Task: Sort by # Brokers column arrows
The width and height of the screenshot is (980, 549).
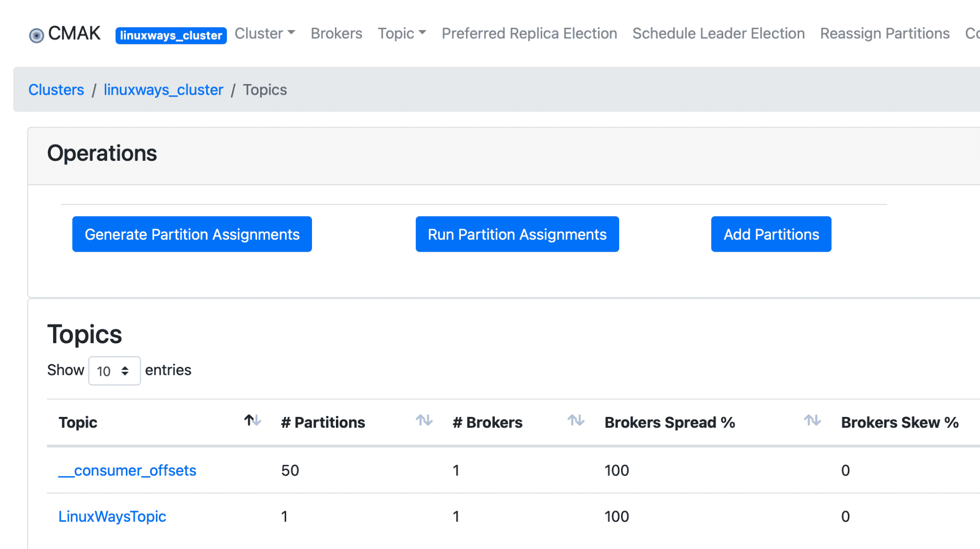Action: [x=576, y=421]
